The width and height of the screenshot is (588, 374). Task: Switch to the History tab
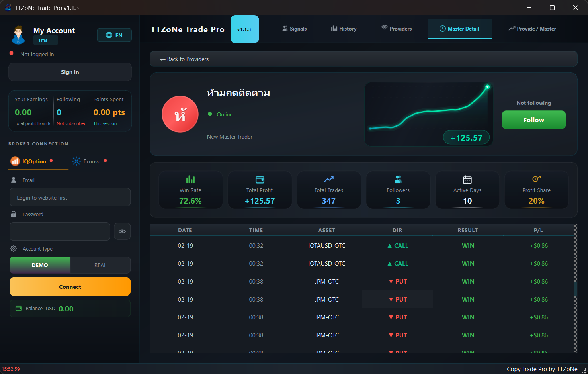[x=343, y=29]
